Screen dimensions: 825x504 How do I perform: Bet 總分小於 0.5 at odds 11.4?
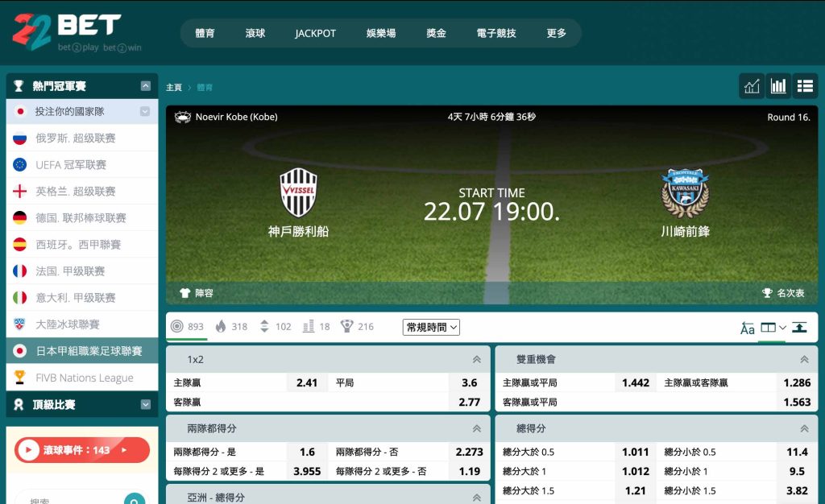click(x=797, y=452)
